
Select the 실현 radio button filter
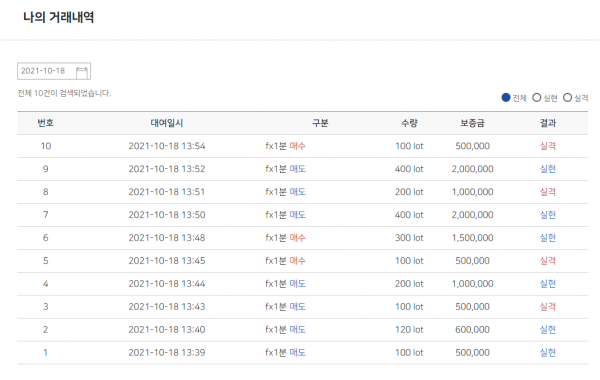tap(537, 98)
